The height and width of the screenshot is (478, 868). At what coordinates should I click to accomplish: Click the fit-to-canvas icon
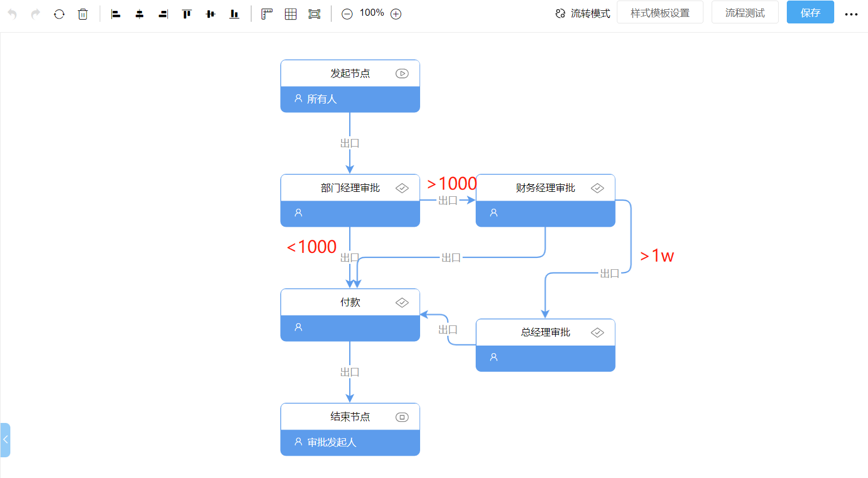pyautogui.click(x=314, y=14)
